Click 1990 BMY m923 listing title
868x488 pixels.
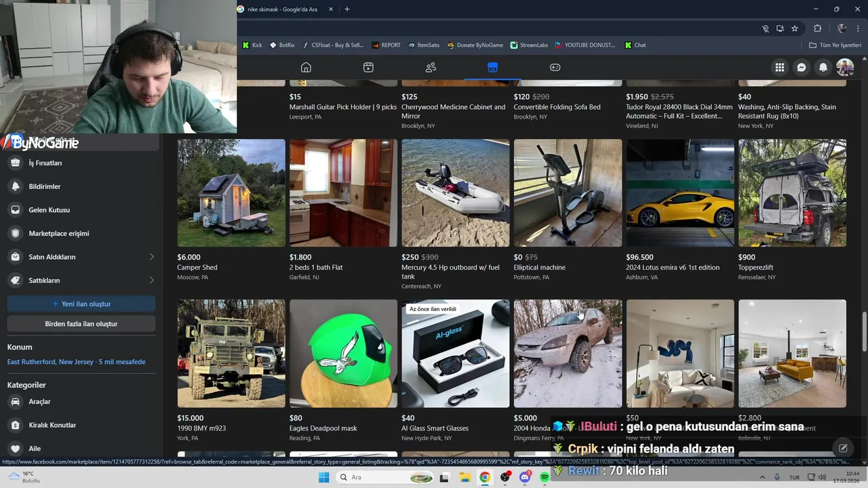click(201, 428)
